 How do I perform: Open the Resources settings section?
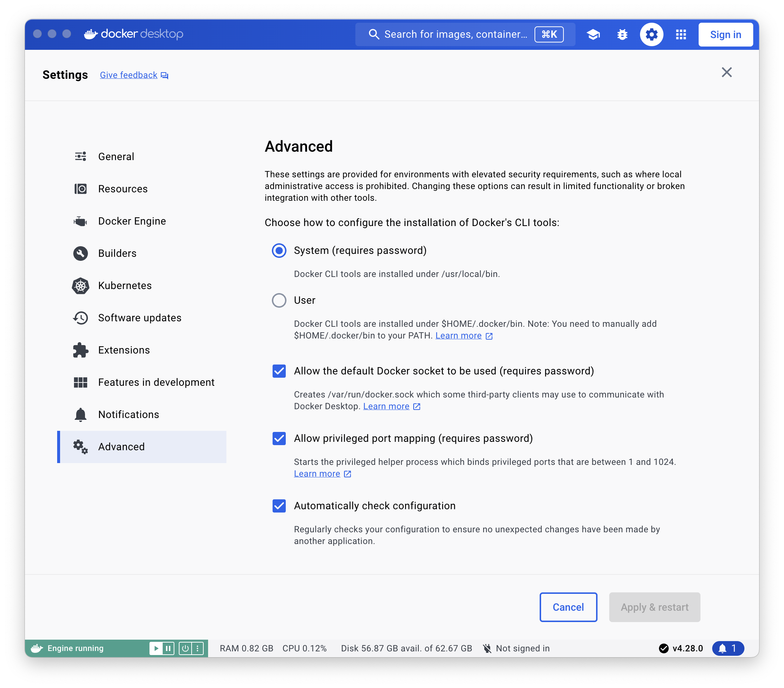[142, 189]
